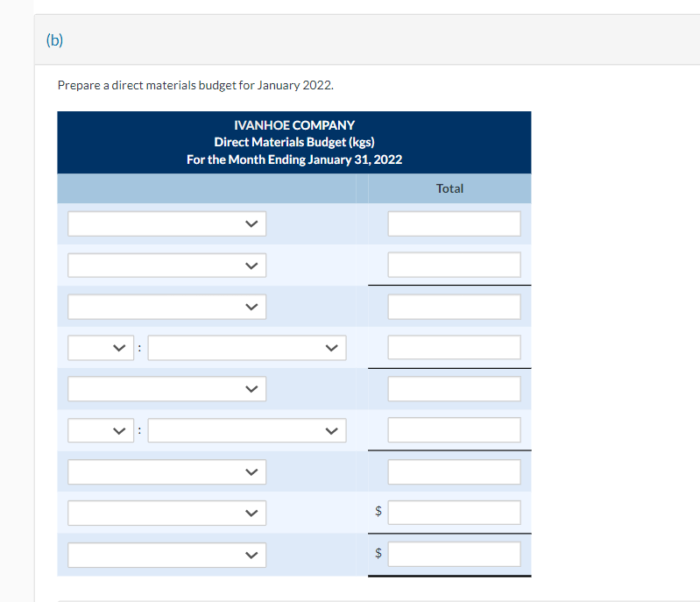This screenshot has width=700, height=602.
Task: Expand the third row label dropdown
Action: click(166, 307)
